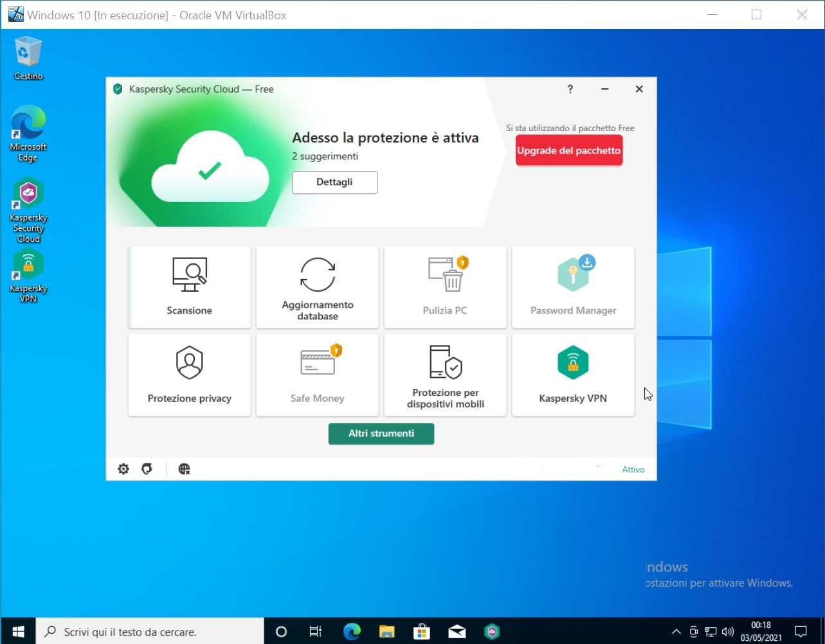Click Upgrade del pacchetto button
Viewport: 825px width, 644px height.
[x=569, y=150]
